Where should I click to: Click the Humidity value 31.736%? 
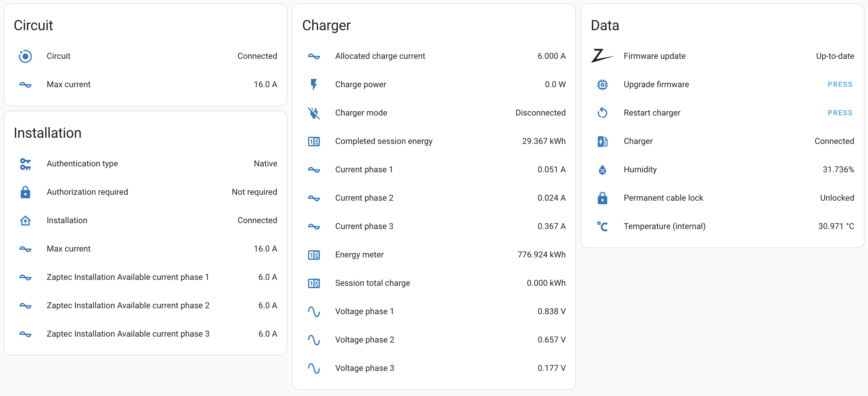pyautogui.click(x=838, y=169)
